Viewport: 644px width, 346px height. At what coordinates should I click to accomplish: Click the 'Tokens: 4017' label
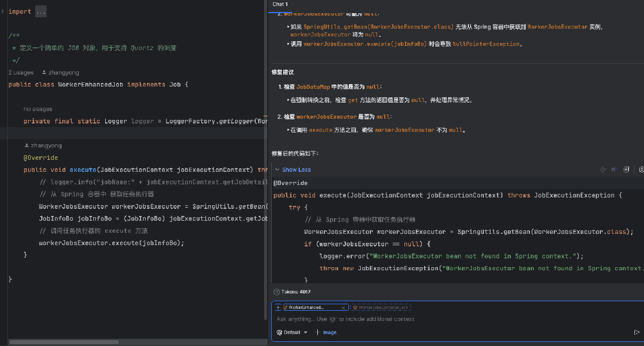tap(296, 292)
